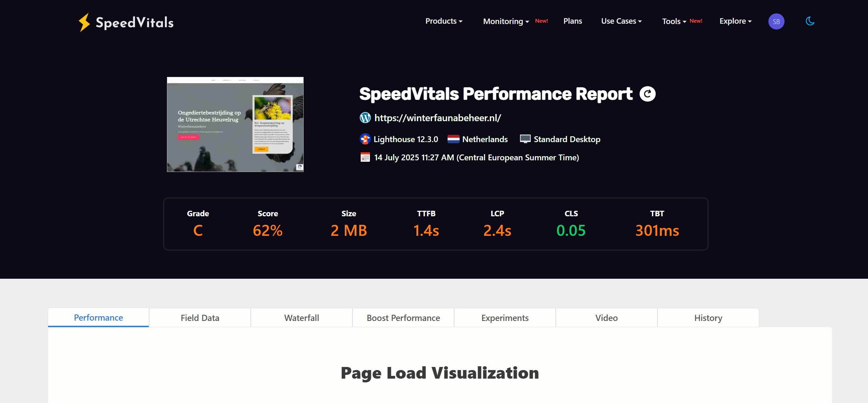Click the SpeedVitals lightning bolt logo
Viewport: 868px width, 403px height.
[x=84, y=22]
